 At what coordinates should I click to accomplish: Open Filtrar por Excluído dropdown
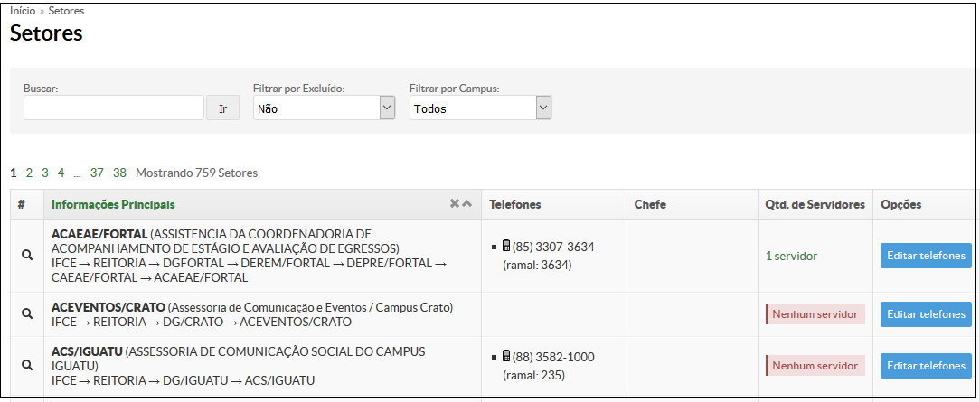pyautogui.click(x=325, y=108)
